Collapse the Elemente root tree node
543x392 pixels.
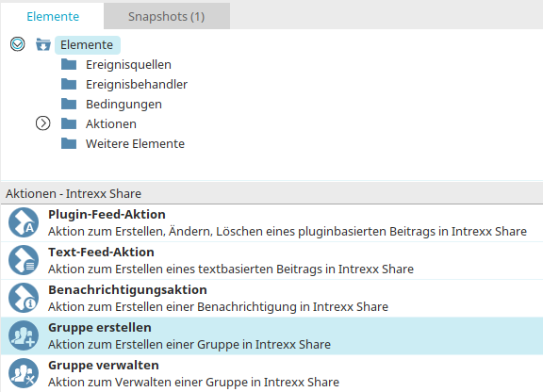pyautogui.click(x=17, y=44)
